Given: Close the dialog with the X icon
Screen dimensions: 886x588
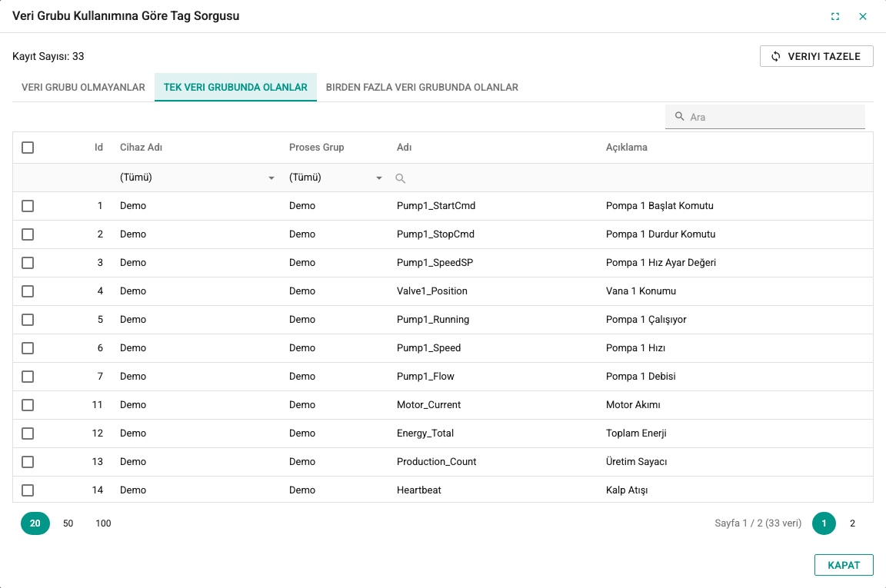Looking at the screenshot, I should (863, 16).
